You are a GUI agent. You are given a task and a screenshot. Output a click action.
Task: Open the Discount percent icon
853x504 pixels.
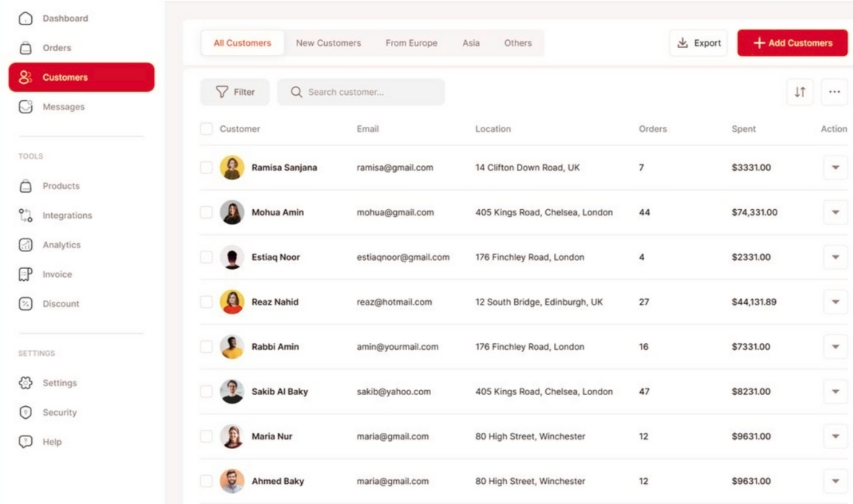pyautogui.click(x=25, y=304)
